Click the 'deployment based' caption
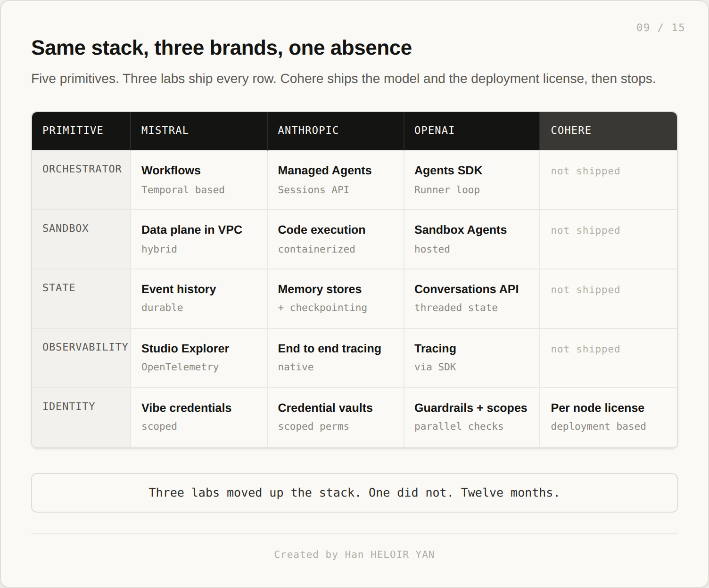Viewport: 709px width, 588px height. point(598,426)
